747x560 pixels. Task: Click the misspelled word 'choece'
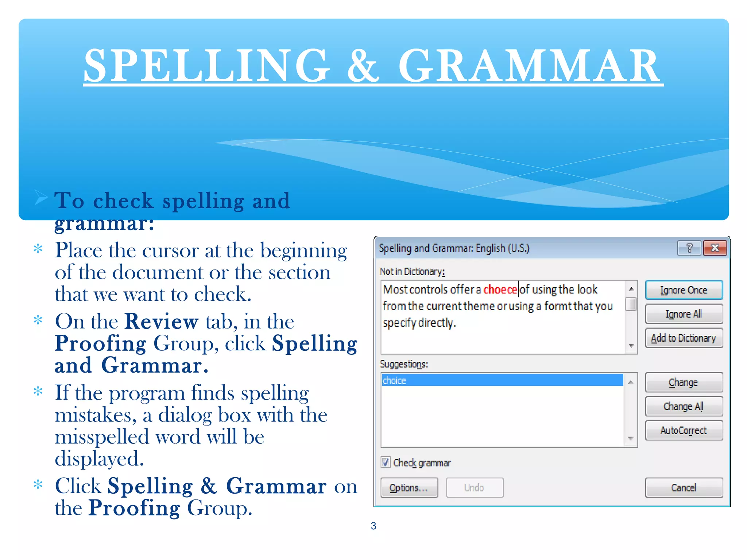500,289
